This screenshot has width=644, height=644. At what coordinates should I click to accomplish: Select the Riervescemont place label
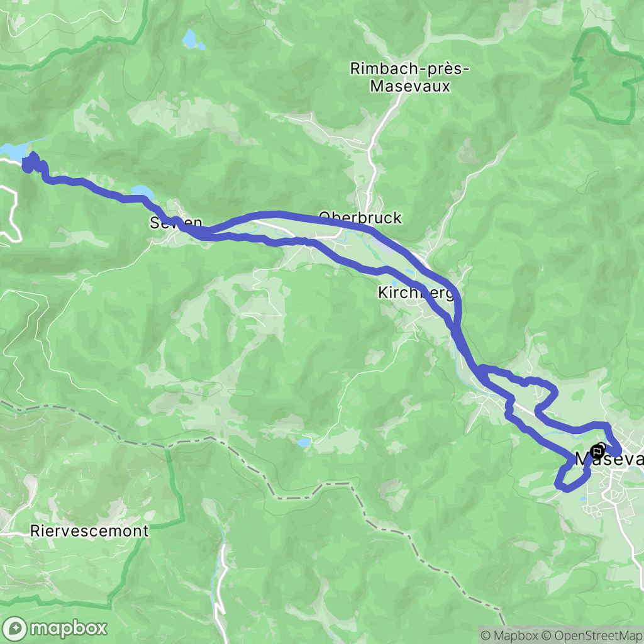click(89, 531)
